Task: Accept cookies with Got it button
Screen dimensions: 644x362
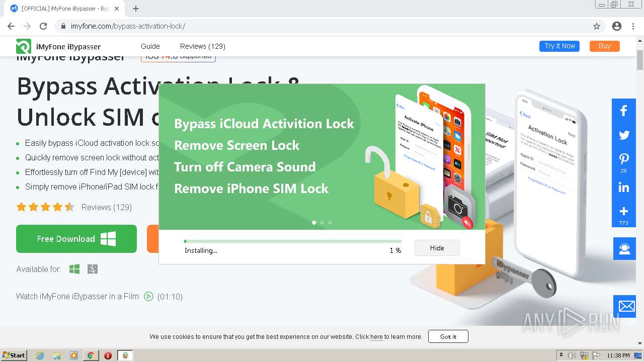Action: coord(448,336)
